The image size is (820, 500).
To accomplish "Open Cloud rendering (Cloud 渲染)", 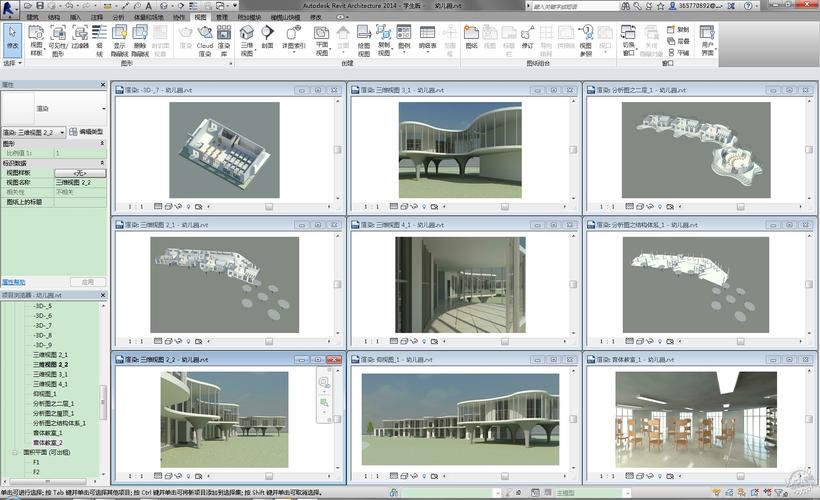I will (x=204, y=40).
